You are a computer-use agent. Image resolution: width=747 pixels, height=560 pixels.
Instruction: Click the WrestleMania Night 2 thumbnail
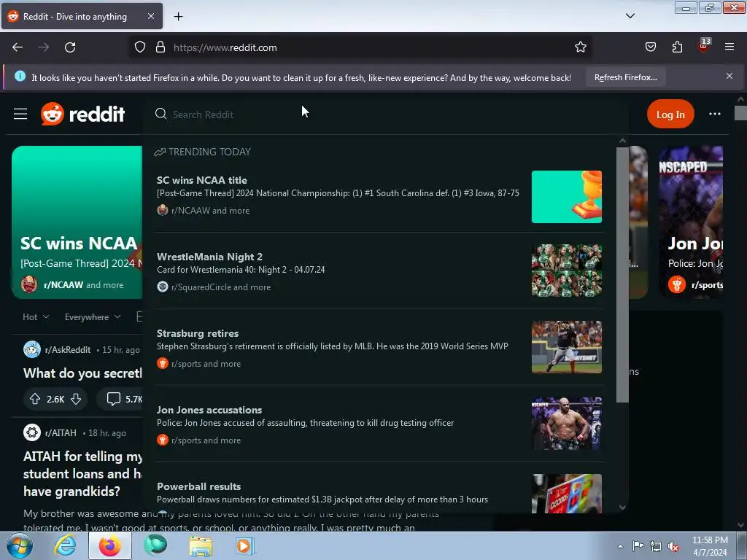[566, 271]
